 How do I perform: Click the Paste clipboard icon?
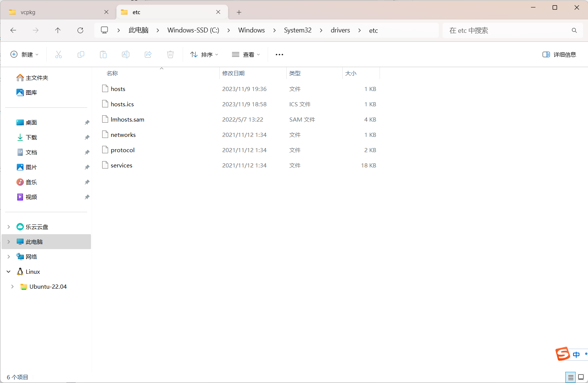click(103, 54)
